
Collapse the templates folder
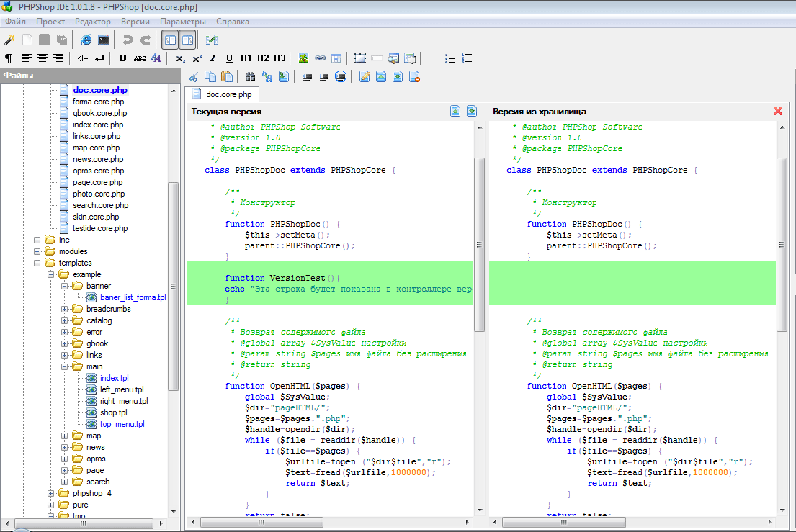(37, 263)
